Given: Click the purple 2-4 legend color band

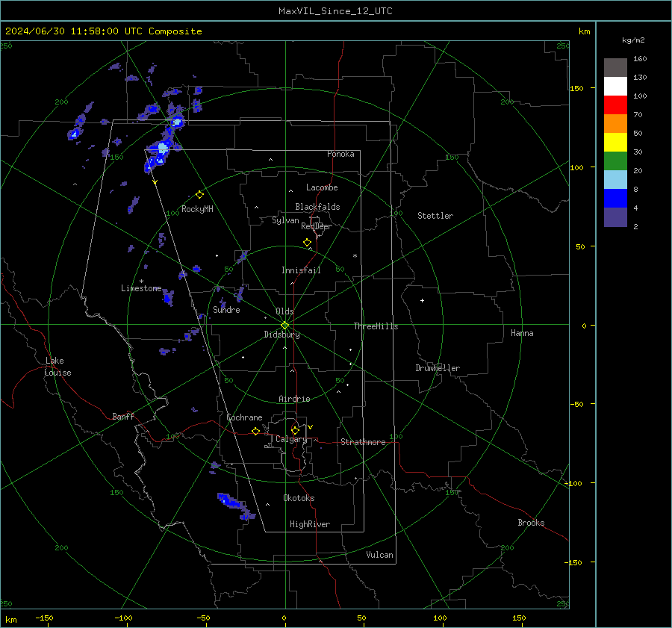Looking at the screenshot, I should tap(615, 217).
